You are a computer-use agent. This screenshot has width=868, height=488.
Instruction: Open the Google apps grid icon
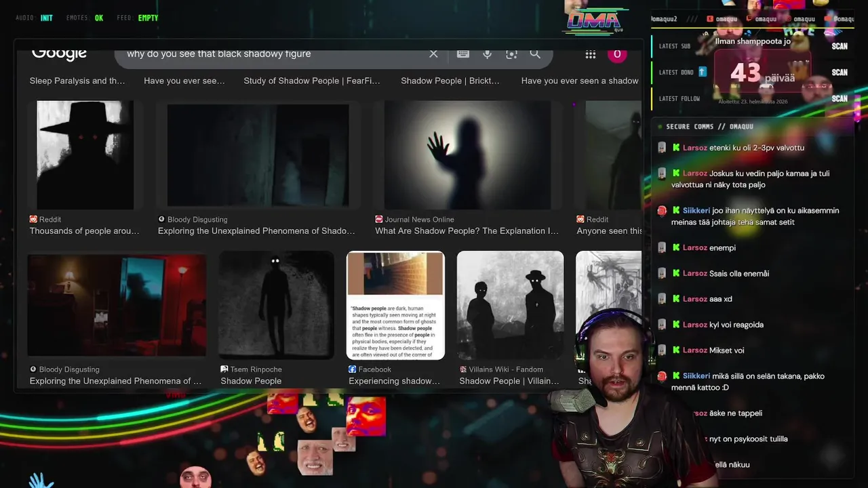pos(591,54)
